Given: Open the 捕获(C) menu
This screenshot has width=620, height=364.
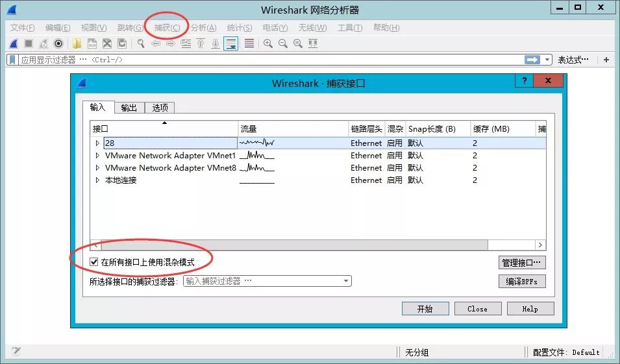Looking at the screenshot, I should tap(167, 28).
